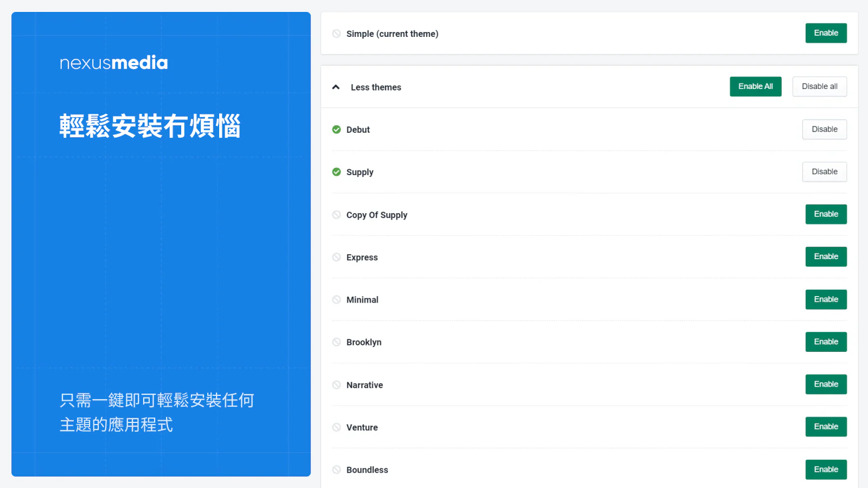
Task: Select the Brooklyn theme name
Action: 363,343
